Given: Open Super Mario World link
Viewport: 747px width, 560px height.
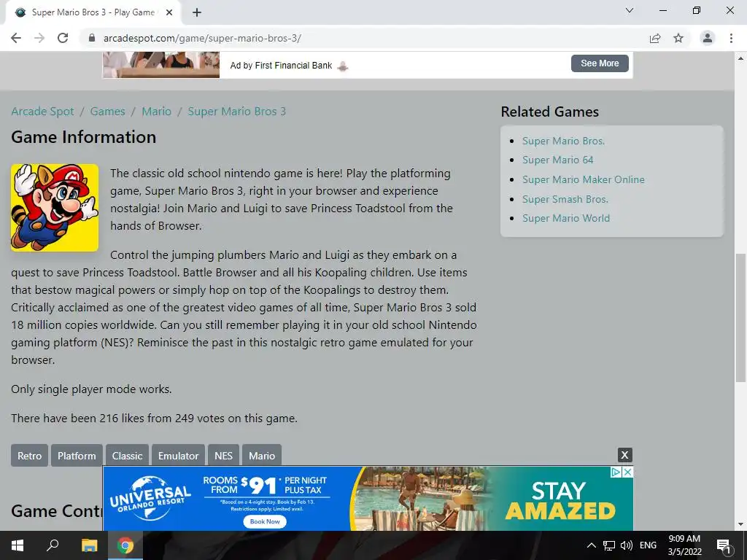Looking at the screenshot, I should [x=566, y=218].
